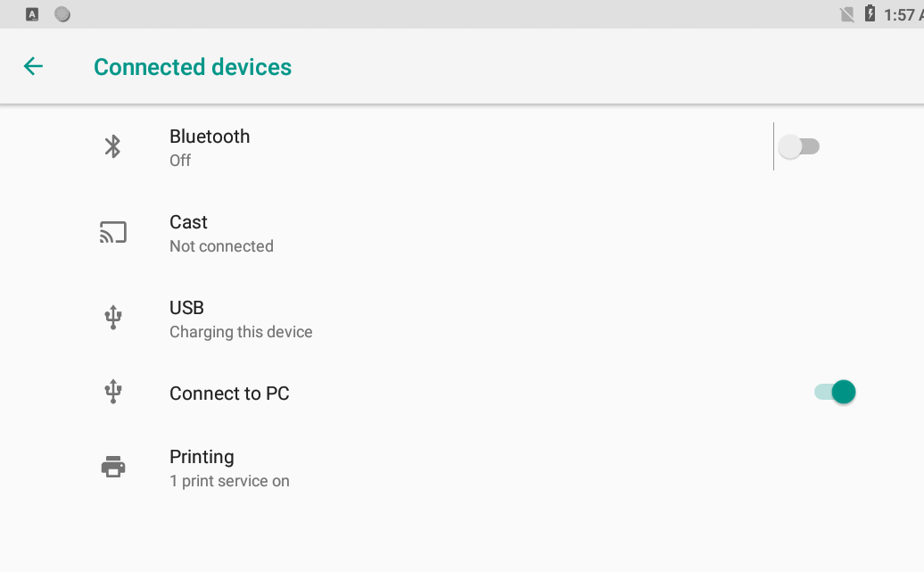Screen dimensions: 924x572
Task: Click the USB icon beside Charging
Action: click(x=112, y=318)
